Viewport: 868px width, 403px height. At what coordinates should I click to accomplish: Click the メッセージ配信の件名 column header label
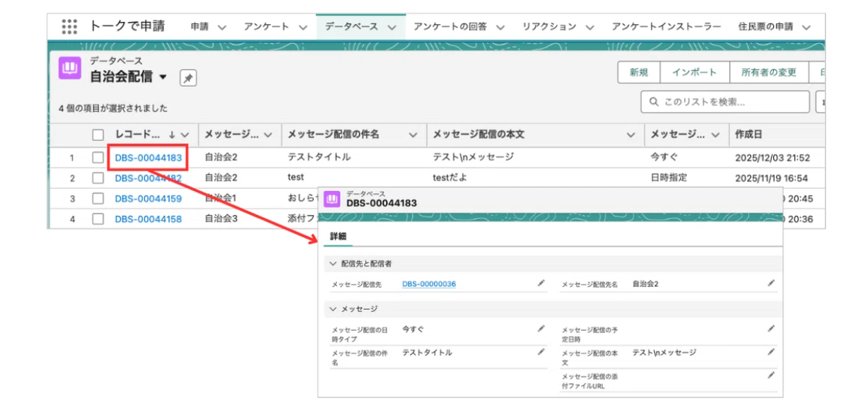pyautogui.click(x=334, y=134)
